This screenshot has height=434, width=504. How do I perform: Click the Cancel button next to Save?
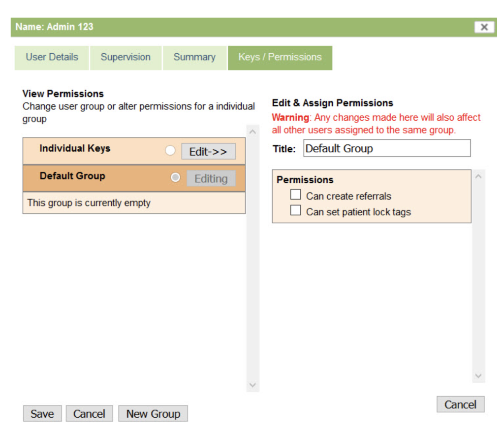(x=89, y=414)
